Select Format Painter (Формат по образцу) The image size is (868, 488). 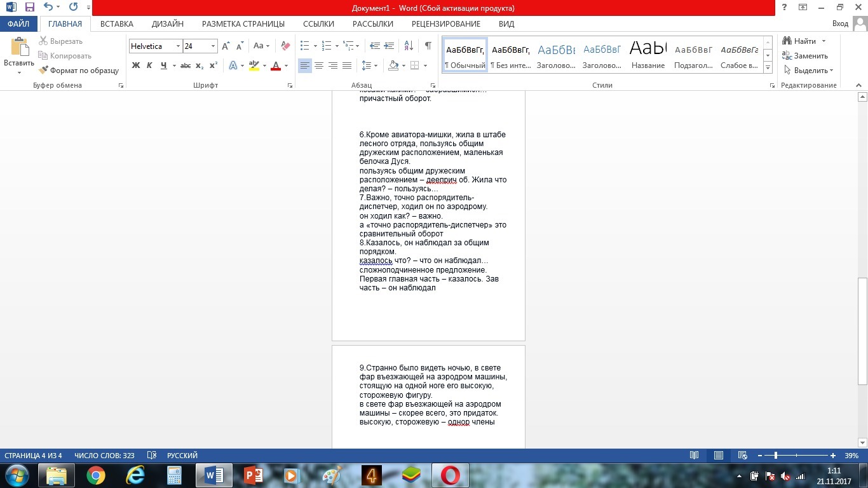pos(79,71)
